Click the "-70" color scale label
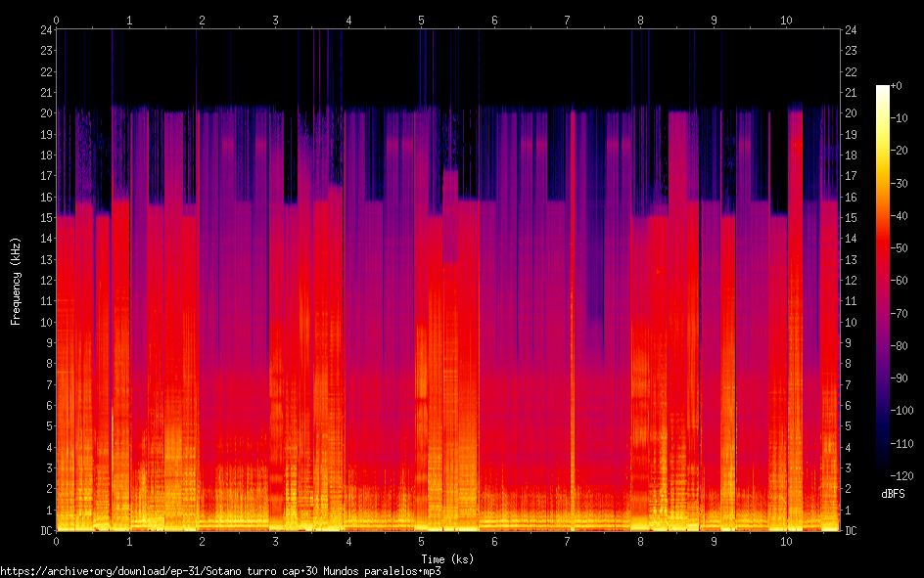The image size is (924, 578). [899, 314]
